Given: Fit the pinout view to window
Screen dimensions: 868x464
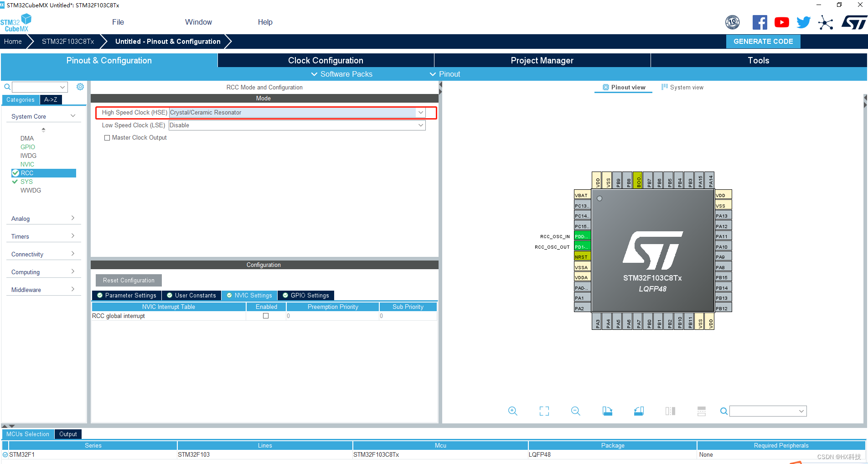Looking at the screenshot, I should coord(544,411).
